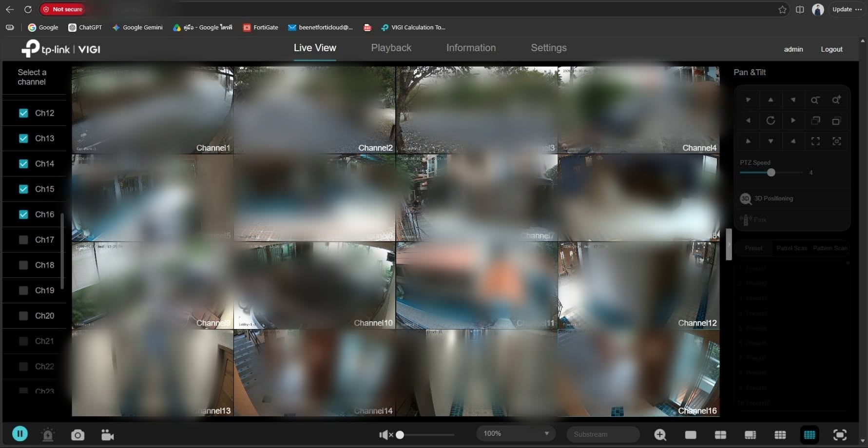Adjust the PTZ Speed slider handle
The height and width of the screenshot is (448, 868).
pyautogui.click(x=771, y=173)
